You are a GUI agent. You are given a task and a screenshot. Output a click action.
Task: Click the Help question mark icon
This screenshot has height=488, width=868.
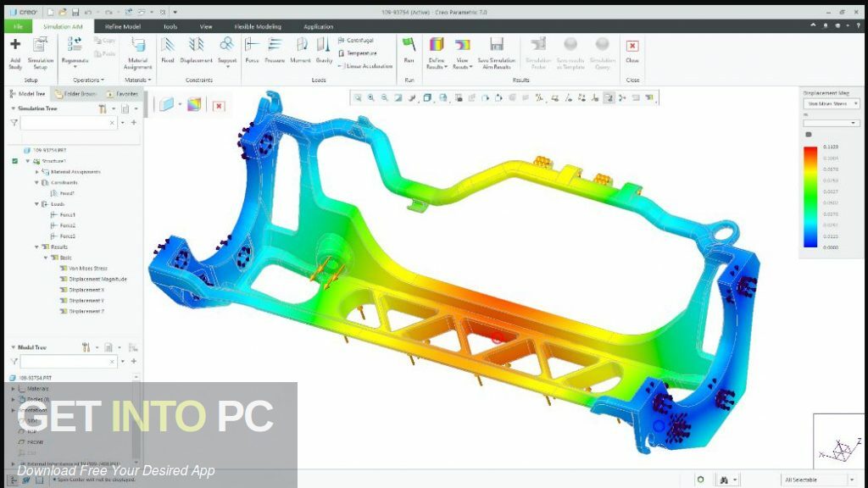pyautogui.click(x=860, y=26)
